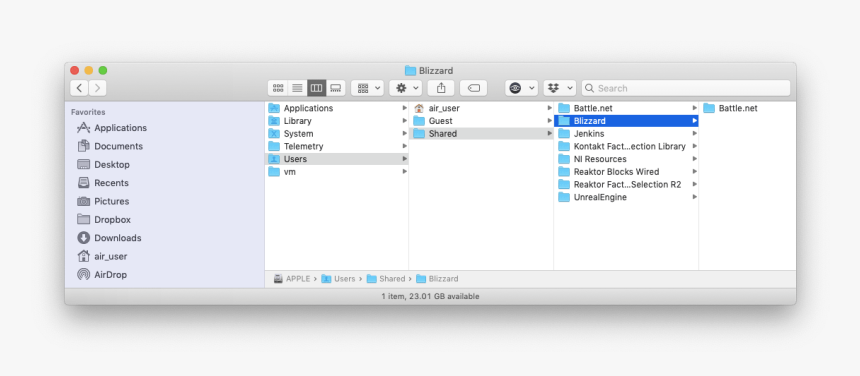Select the Reaktor Blocks Wired folder
Screen dimensions: 860x376
pos(626,172)
